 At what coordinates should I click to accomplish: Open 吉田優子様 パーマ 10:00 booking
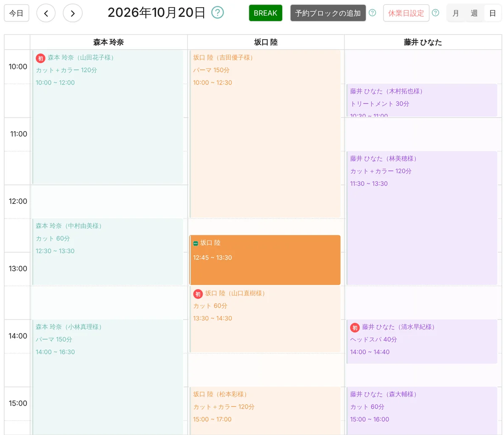[265, 134]
